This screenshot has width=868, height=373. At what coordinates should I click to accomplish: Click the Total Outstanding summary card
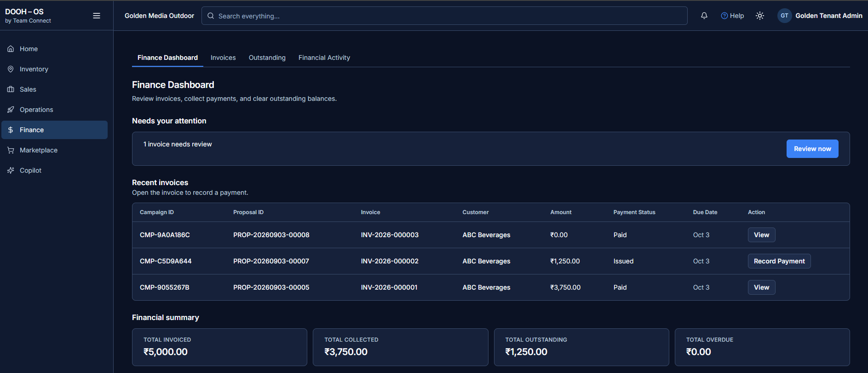[581, 347]
